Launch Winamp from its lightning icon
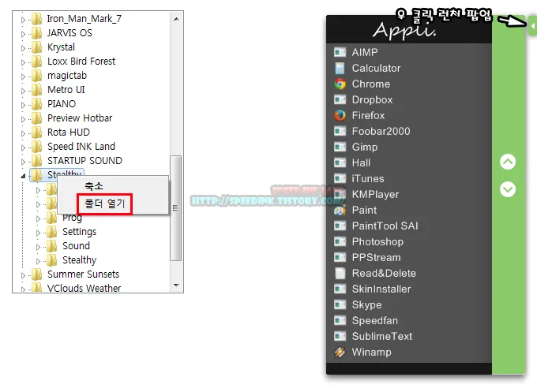 [x=340, y=352]
